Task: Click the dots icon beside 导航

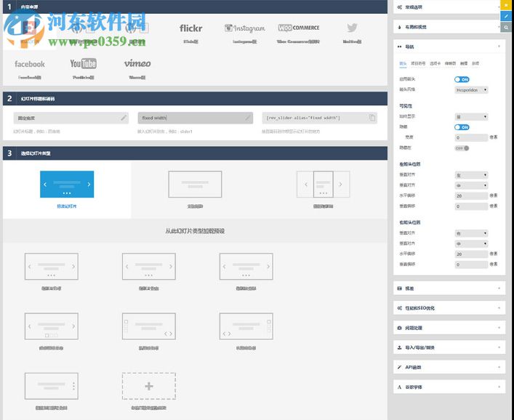Action: [x=399, y=47]
